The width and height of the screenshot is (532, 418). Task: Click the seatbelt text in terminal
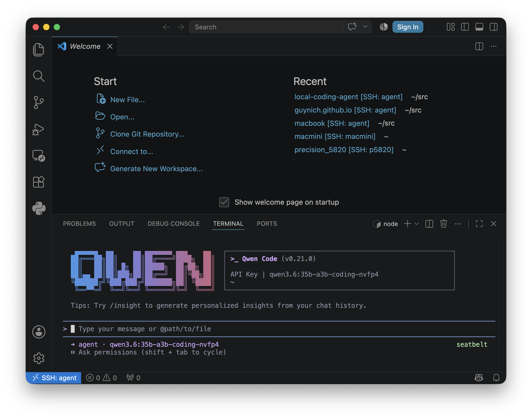coord(472,344)
